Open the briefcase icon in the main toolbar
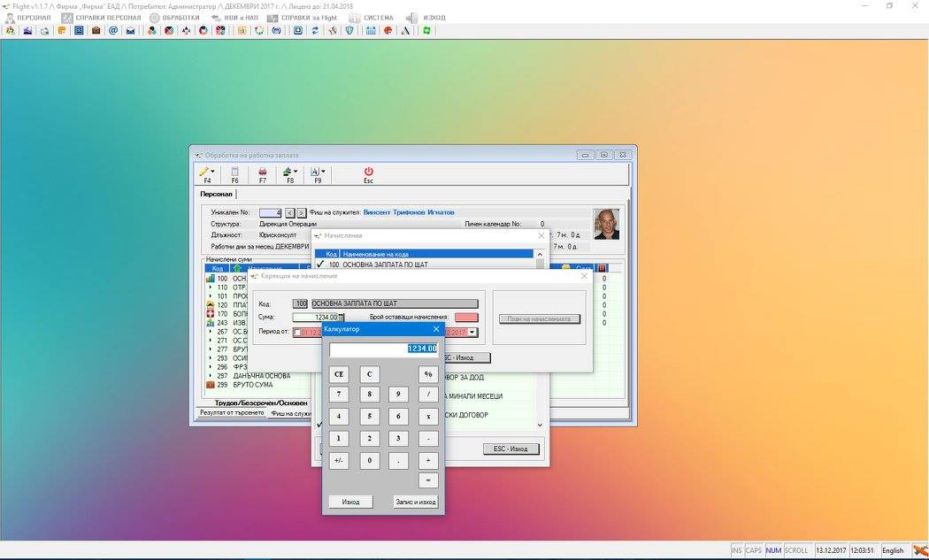The width and height of the screenshot is (929, 560). click(96, 30)
